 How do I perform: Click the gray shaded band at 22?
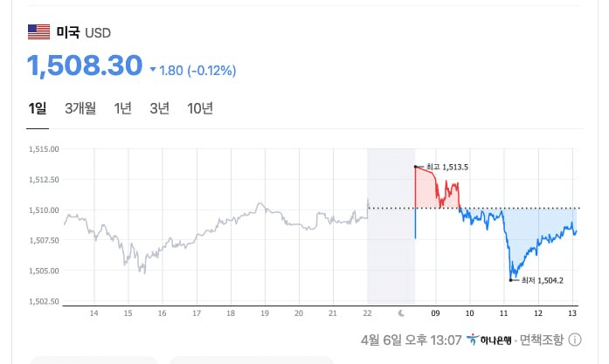coord(391,227)
